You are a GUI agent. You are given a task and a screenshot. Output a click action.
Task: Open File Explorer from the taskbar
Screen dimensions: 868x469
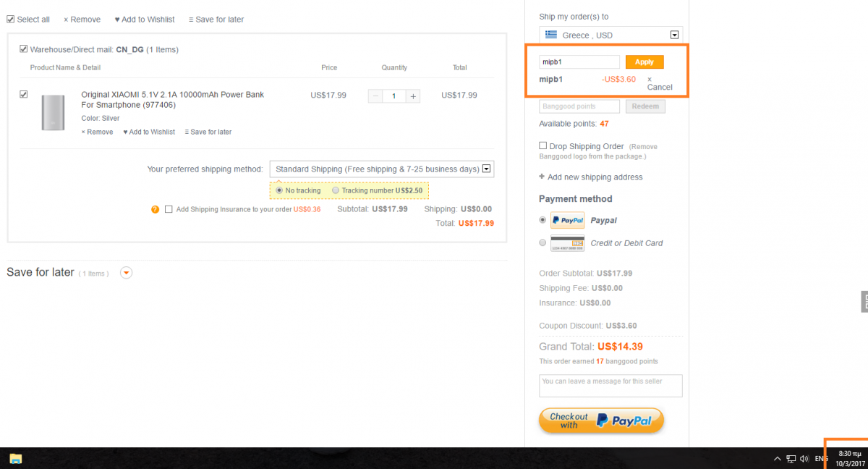click(x=16, y=458)
